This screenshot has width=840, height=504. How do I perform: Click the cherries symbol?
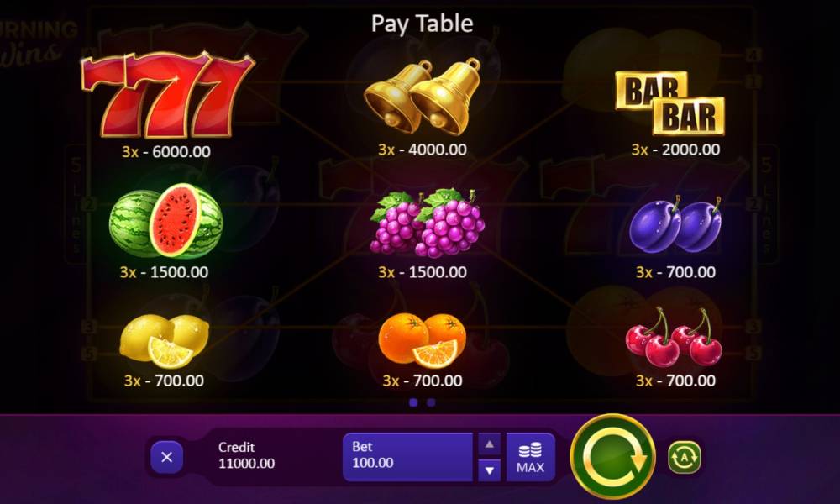(674, 337)
